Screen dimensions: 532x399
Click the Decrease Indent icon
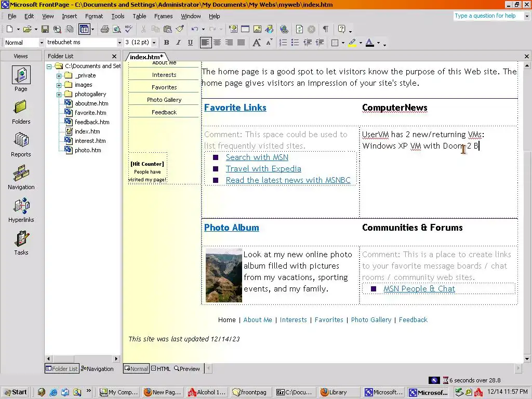tap(308, 43)
